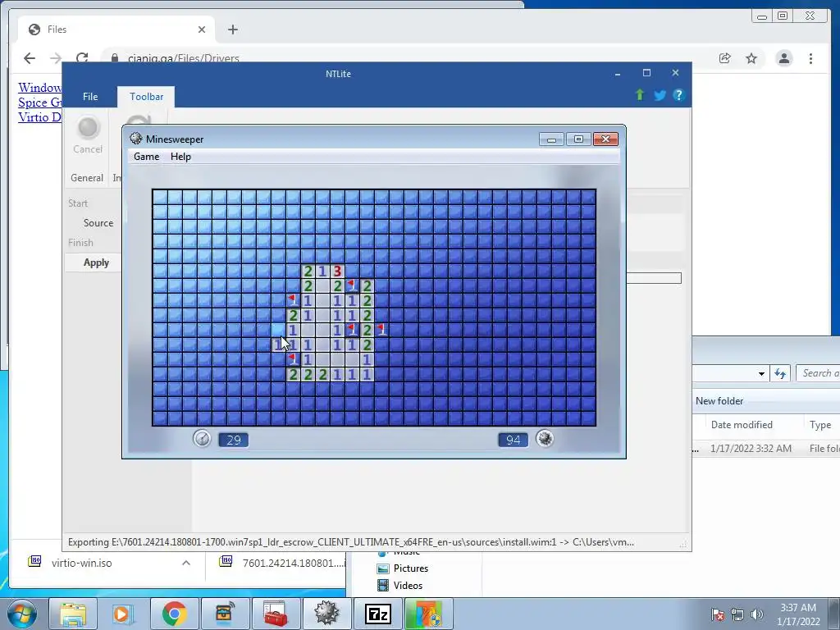The width and height of the screenshot is (840, 630).
Task: Select Videos in the Explorer navigation pane
Action: pos(408,586)
